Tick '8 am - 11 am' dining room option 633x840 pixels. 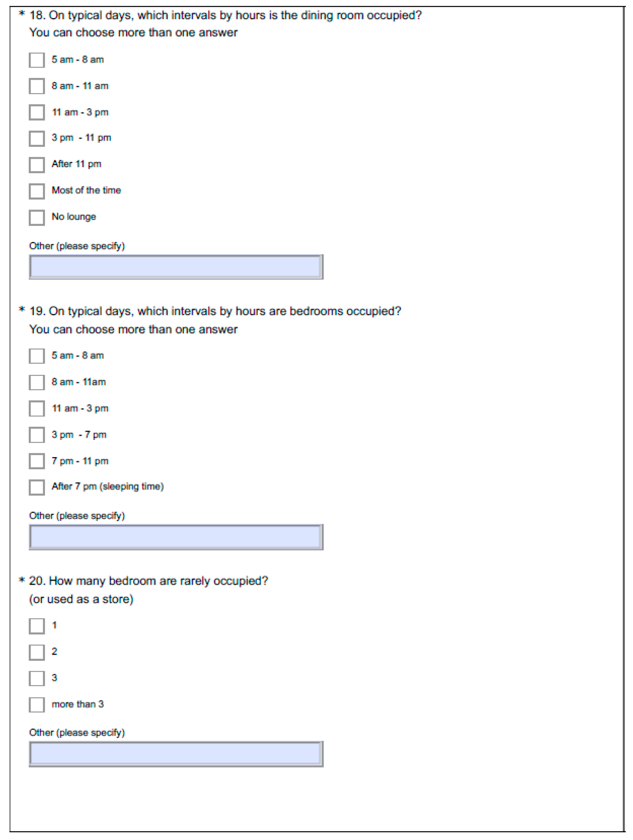tap(37, 86)
